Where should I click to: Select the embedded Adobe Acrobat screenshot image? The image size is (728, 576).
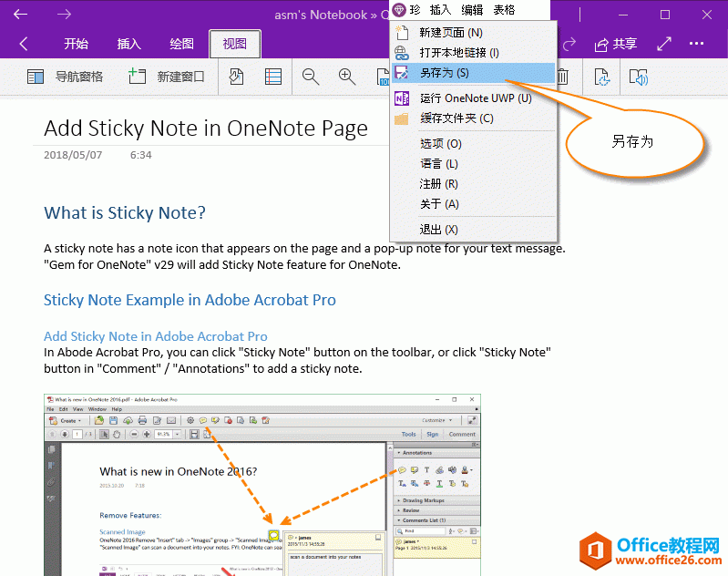(262, 485)
